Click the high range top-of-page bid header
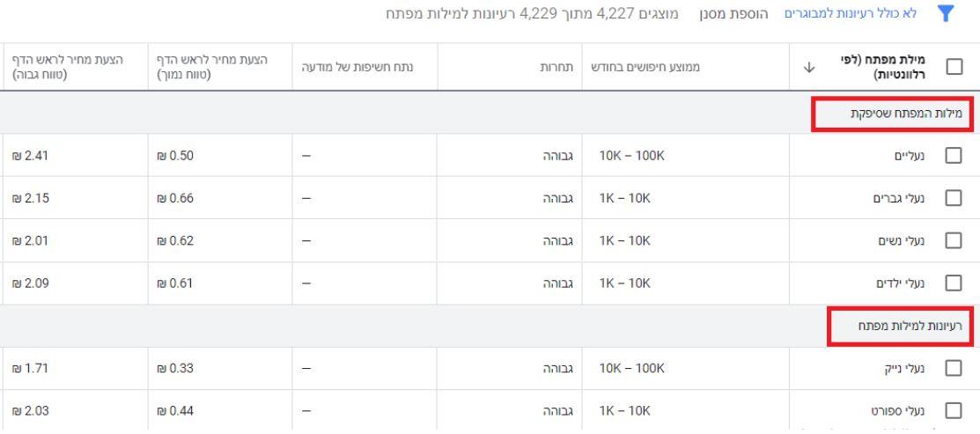Image resolution: width=980 pixels, height=434 pixels. point(68,67)
